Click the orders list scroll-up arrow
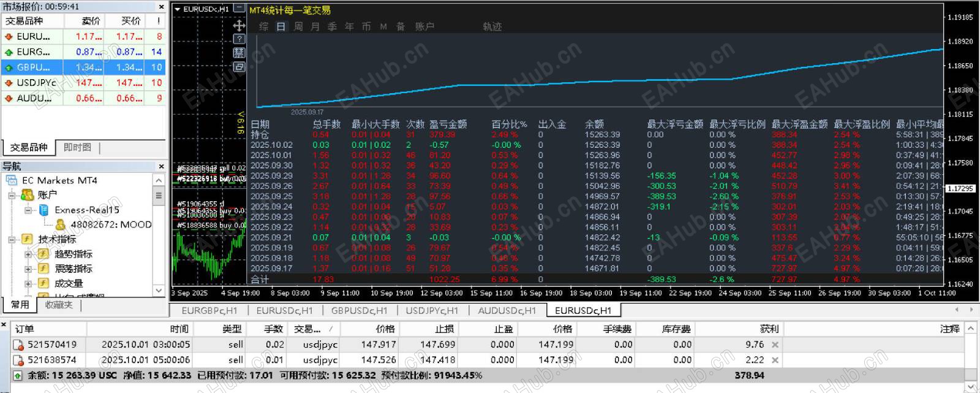This screenshot has height=393, width=980. [x=971, y=329]
